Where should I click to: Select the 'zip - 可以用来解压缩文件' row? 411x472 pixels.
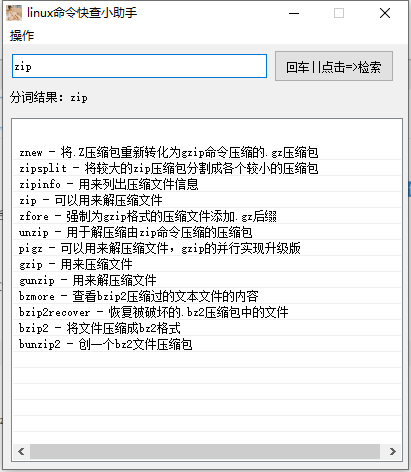click(x=207, y=200)
